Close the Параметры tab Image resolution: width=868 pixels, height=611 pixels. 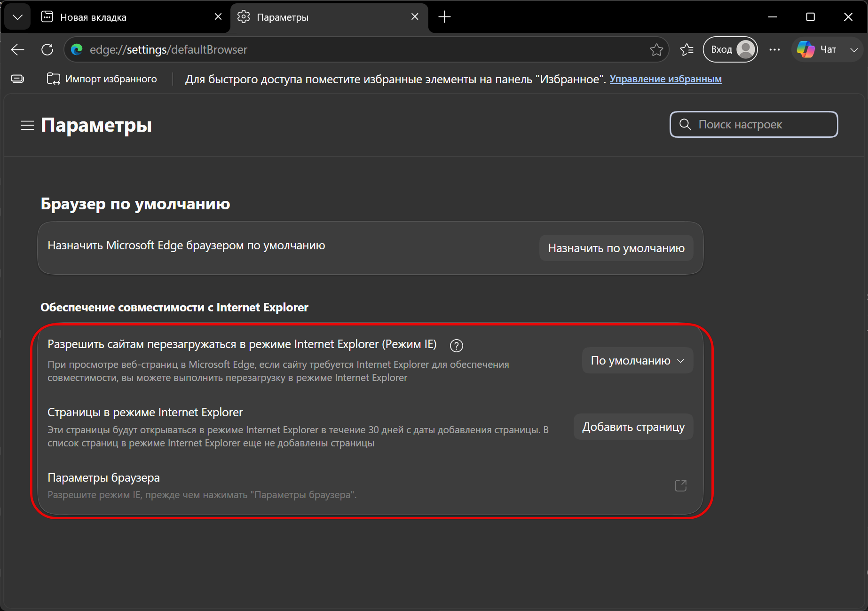pyautogui.click(x=415, y=17)
